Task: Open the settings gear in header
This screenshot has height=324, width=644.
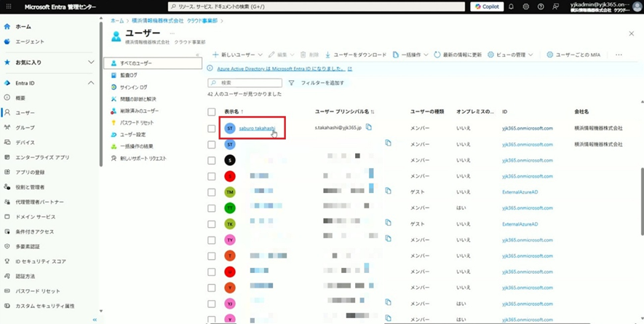Action: tap(526, 7)
